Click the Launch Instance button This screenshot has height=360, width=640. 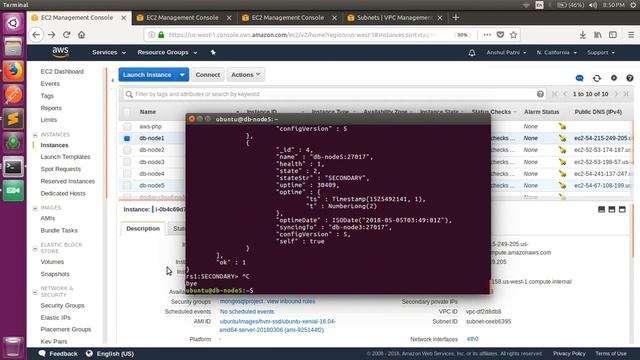147,75
